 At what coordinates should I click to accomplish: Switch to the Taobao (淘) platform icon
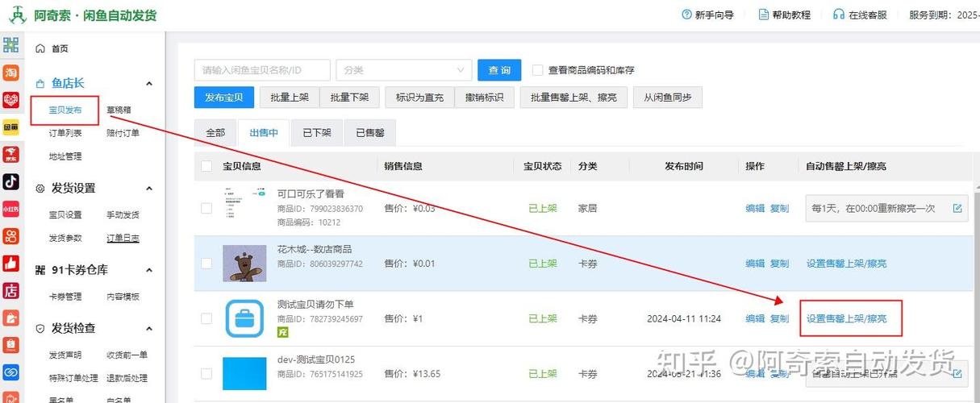pos(10,73)
